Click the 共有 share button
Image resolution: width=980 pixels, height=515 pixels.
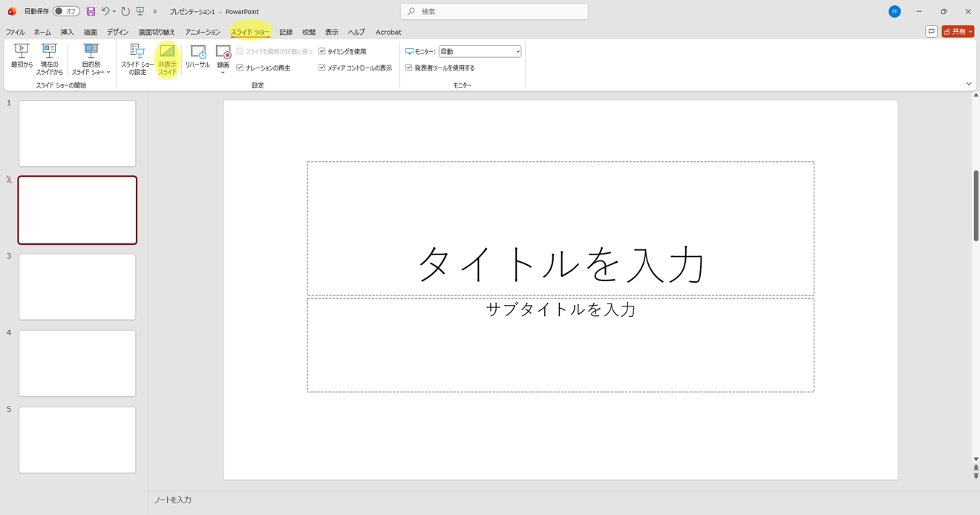pos(957,31)
